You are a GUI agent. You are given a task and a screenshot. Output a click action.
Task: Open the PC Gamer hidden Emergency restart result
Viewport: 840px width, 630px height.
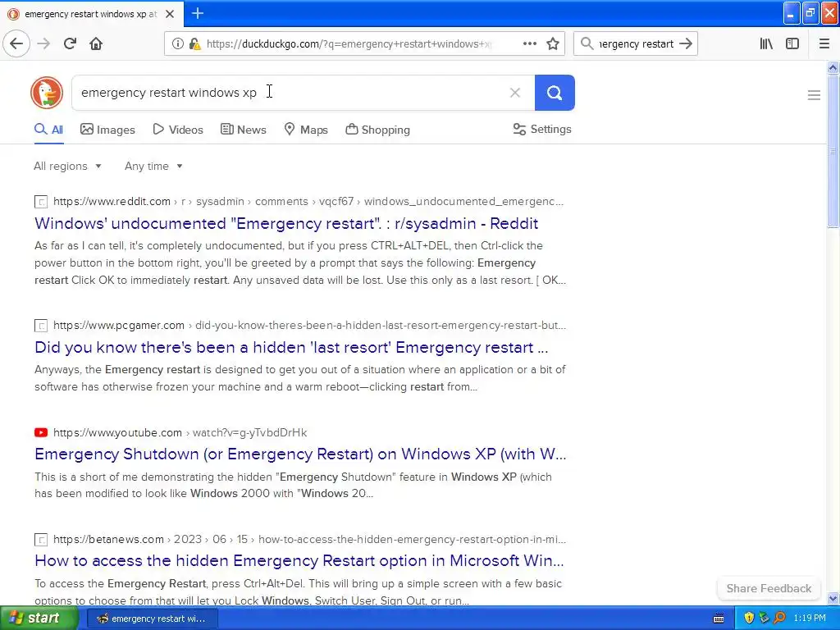(x=291, y=347)
